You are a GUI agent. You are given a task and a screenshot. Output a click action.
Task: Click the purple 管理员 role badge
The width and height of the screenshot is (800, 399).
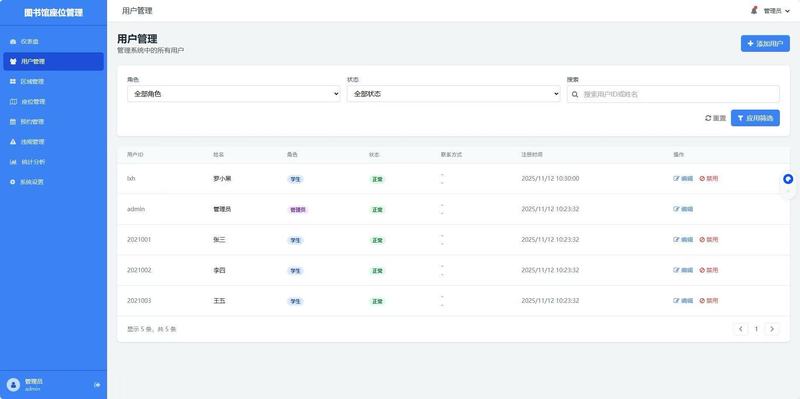pyautogui.click(x=298, y=210)
